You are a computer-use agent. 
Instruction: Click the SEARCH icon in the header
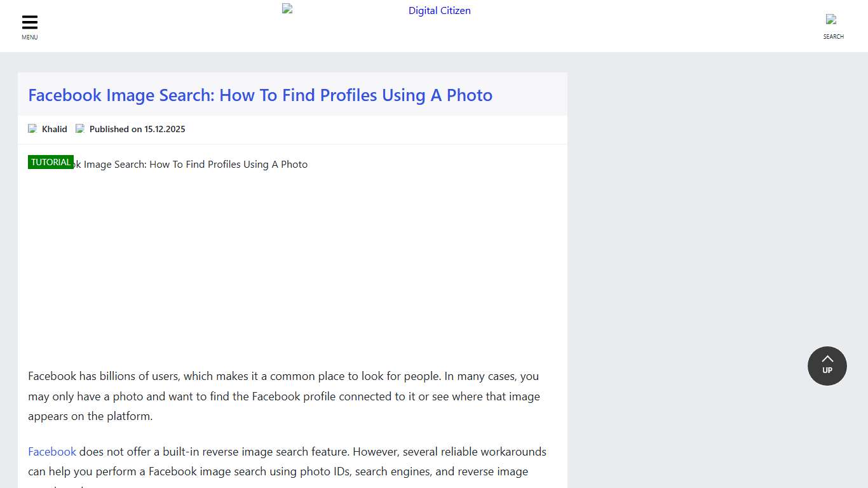(833, 20)
